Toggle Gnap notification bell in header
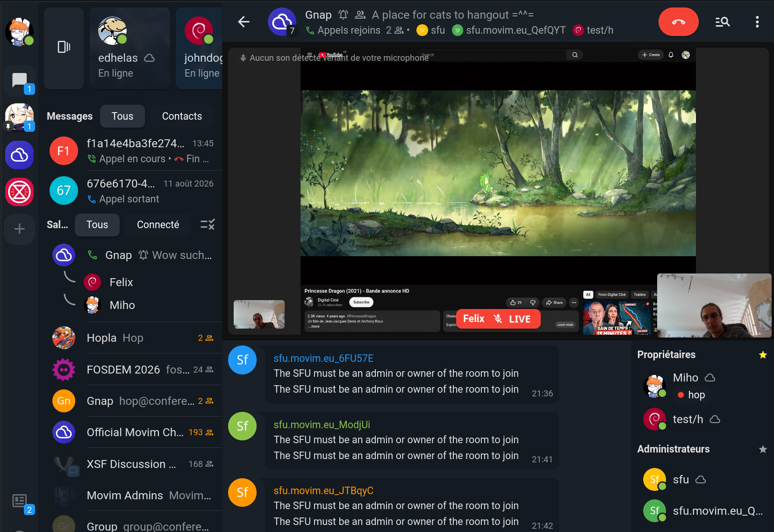Viewport: 774px width, 532px height. 344,15
